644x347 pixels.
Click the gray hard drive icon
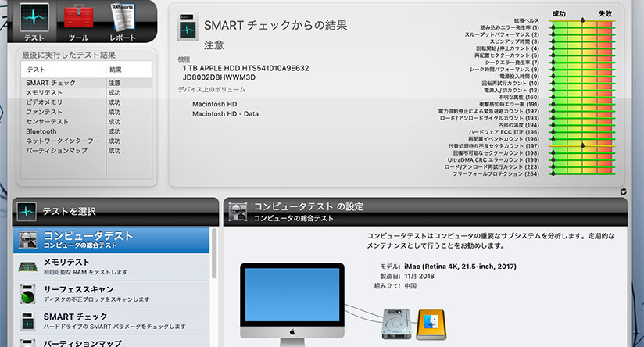coord(397,324)
